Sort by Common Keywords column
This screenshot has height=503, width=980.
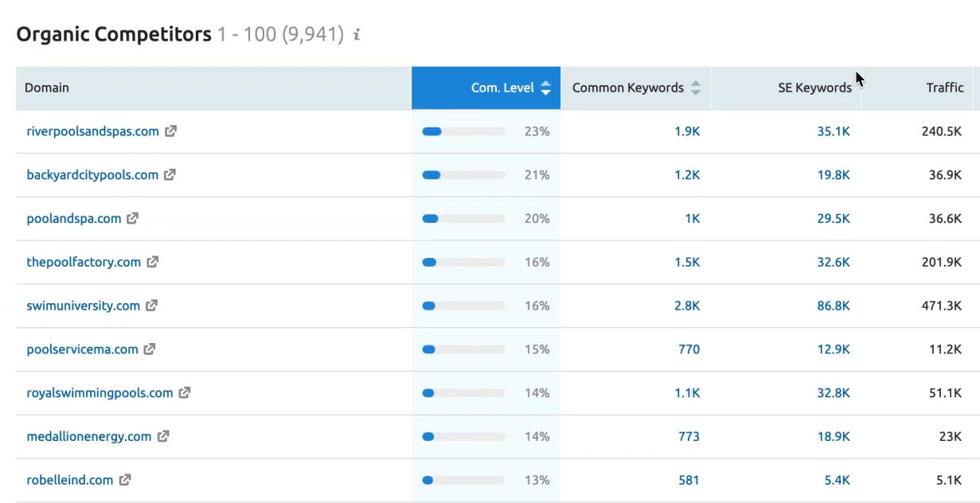point(635,88)
